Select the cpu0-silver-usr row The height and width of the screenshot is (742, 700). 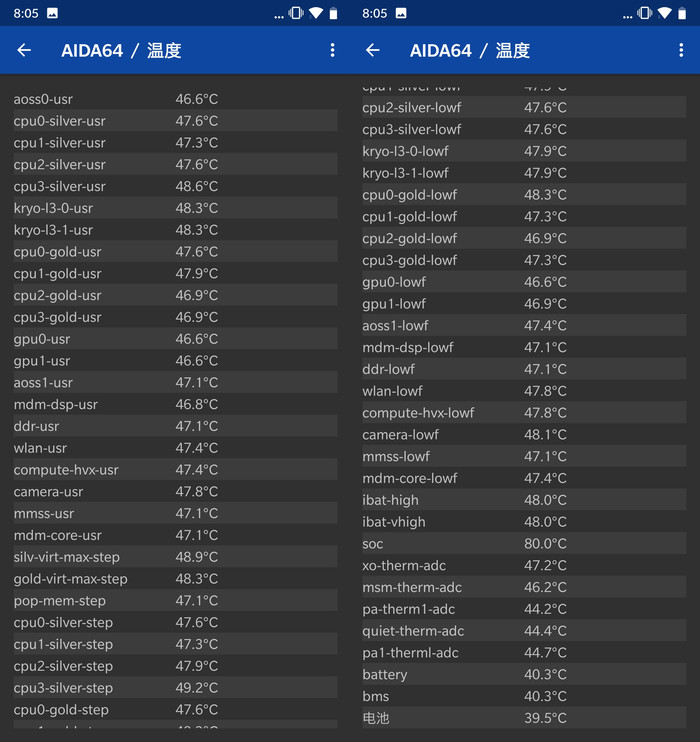point(175,121)
